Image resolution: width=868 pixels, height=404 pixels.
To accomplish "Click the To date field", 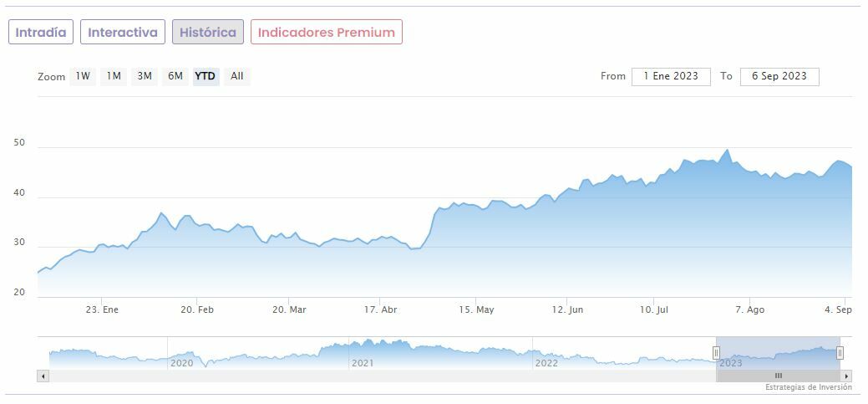I will pos(779,76).
